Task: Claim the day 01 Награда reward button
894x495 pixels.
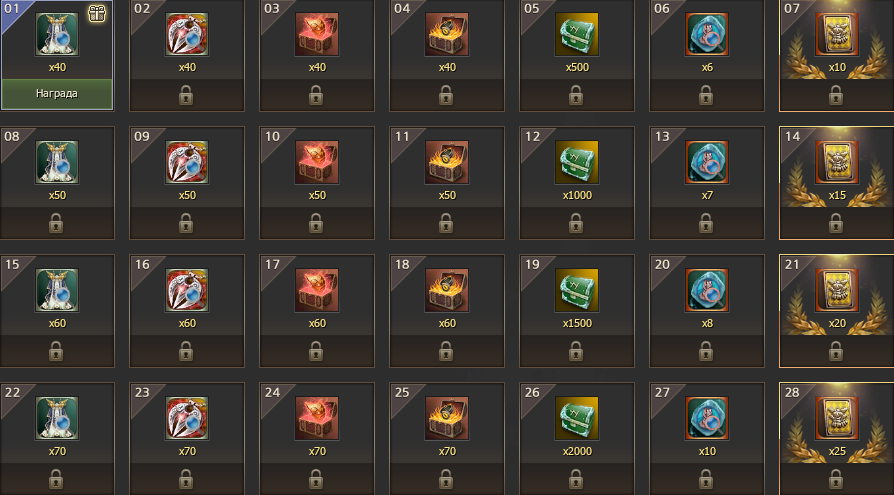Action: pos(57,94)
